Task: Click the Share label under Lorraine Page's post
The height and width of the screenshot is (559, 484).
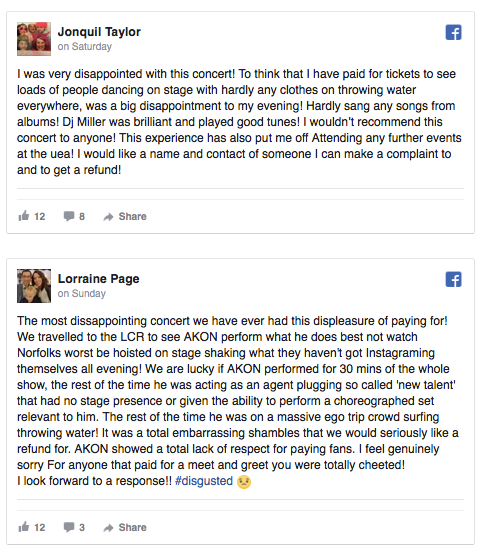Action: [133, 527]
